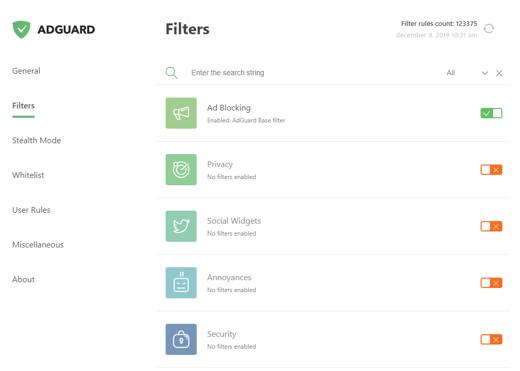Go to the General section
520x371 pixels.
tap(26, 71)
